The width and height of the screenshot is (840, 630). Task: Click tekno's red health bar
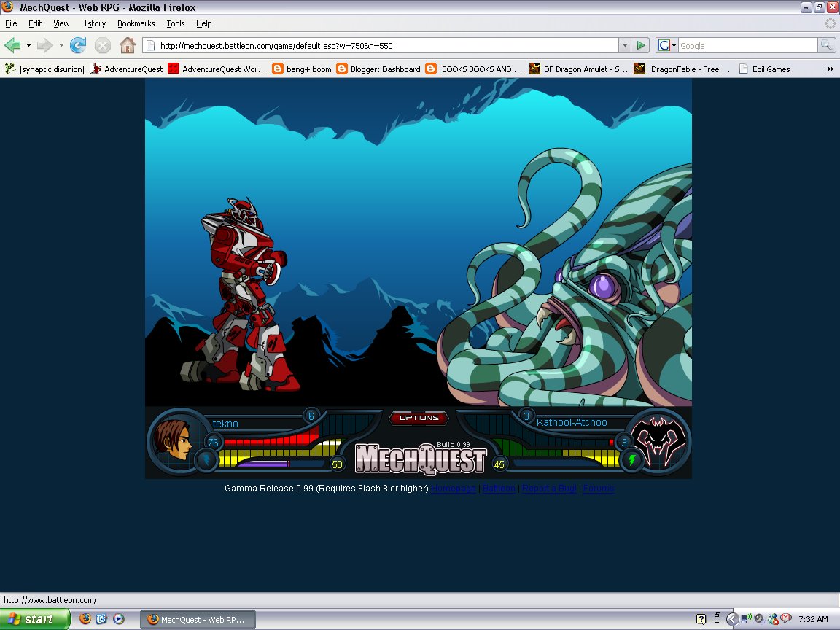271,438
